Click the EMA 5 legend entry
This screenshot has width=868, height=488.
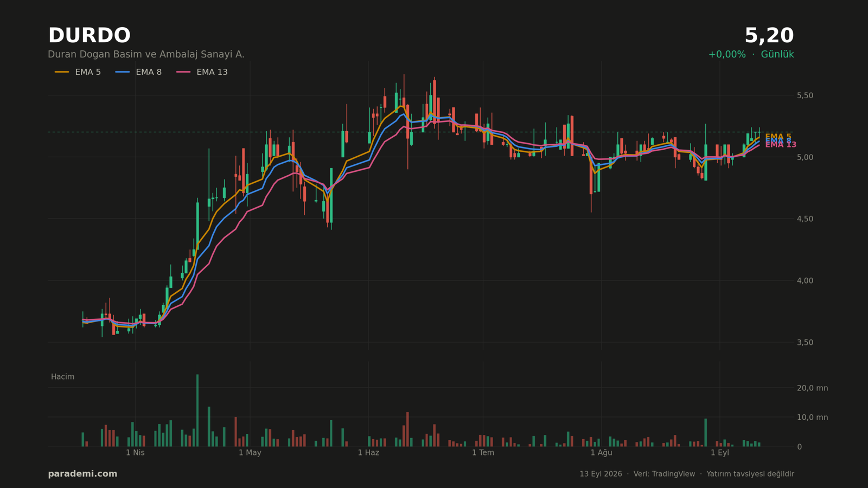pos(78,72)
